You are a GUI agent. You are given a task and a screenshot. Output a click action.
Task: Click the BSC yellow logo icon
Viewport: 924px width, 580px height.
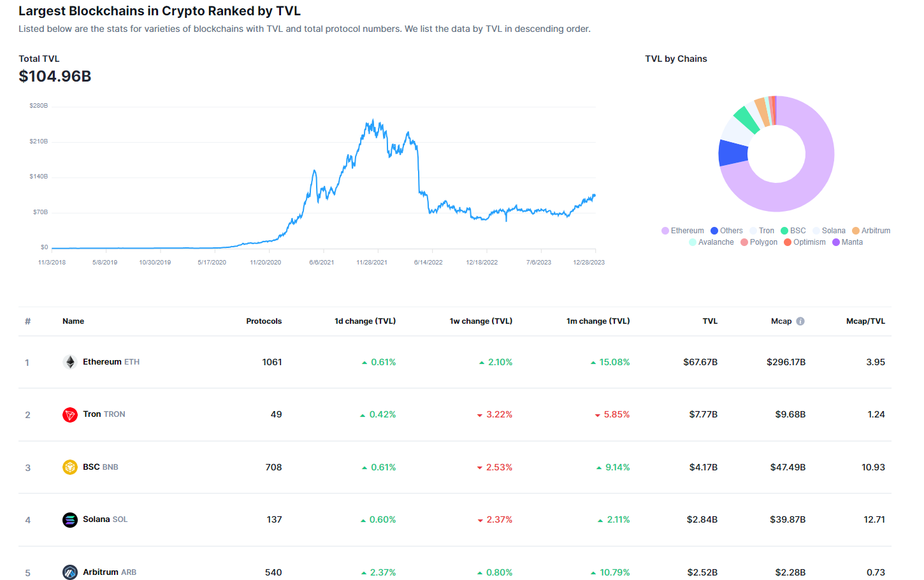tap(70, 467)
